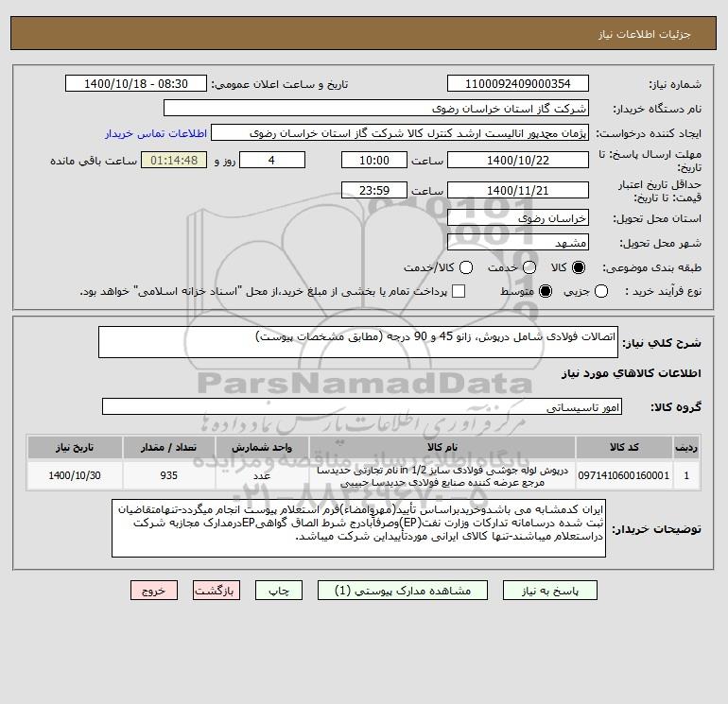This screenshot has height=704, width=728.
Task: Click the گروه کالا field امور تاسیساتی
Action: pos(362,406)
